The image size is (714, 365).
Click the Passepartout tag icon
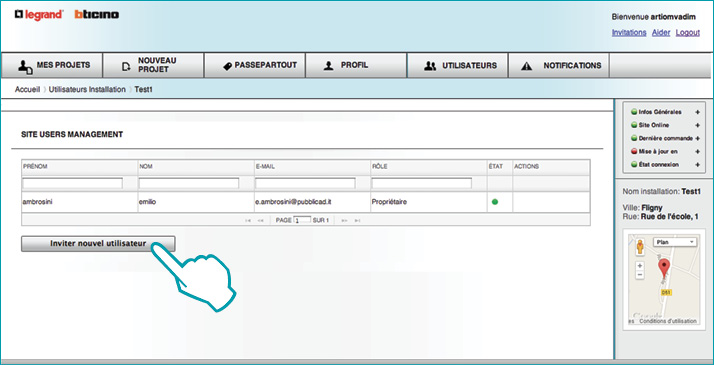click(227, 66)
